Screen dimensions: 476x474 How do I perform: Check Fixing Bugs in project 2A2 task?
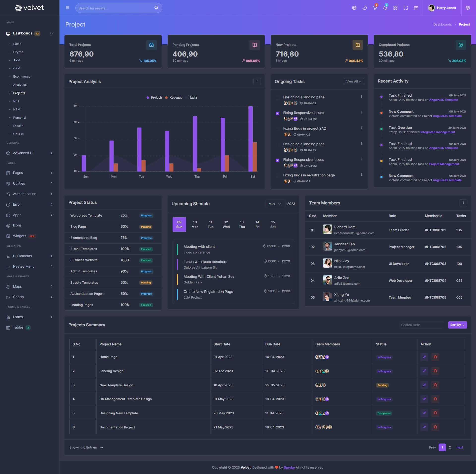[277, 129]
